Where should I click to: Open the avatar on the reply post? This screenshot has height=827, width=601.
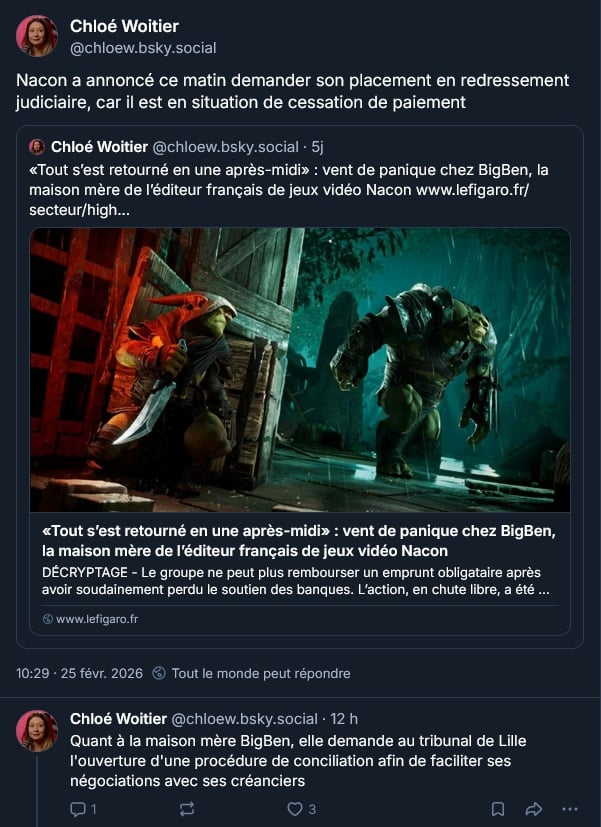pos(37,731)
